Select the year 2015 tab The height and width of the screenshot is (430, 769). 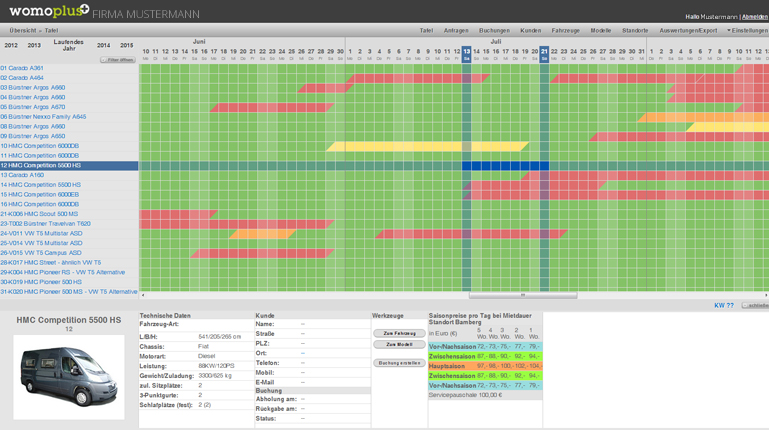[127, 45]
